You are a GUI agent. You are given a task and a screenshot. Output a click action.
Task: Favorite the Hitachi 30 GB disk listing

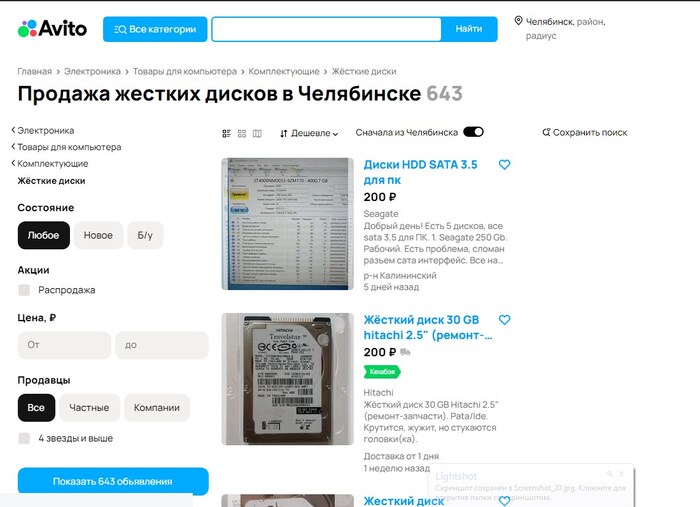[504, 320]
